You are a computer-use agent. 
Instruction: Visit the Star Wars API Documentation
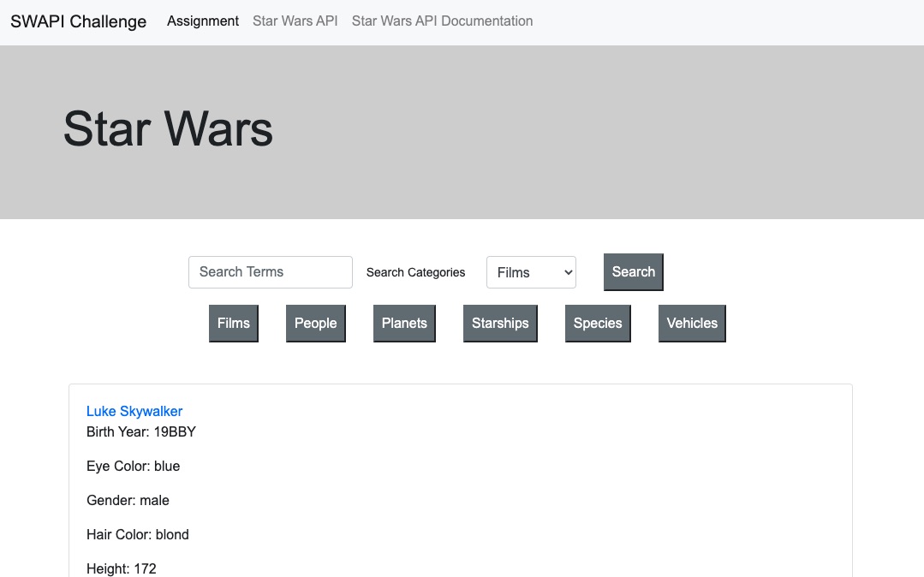(x=442, y=21)
